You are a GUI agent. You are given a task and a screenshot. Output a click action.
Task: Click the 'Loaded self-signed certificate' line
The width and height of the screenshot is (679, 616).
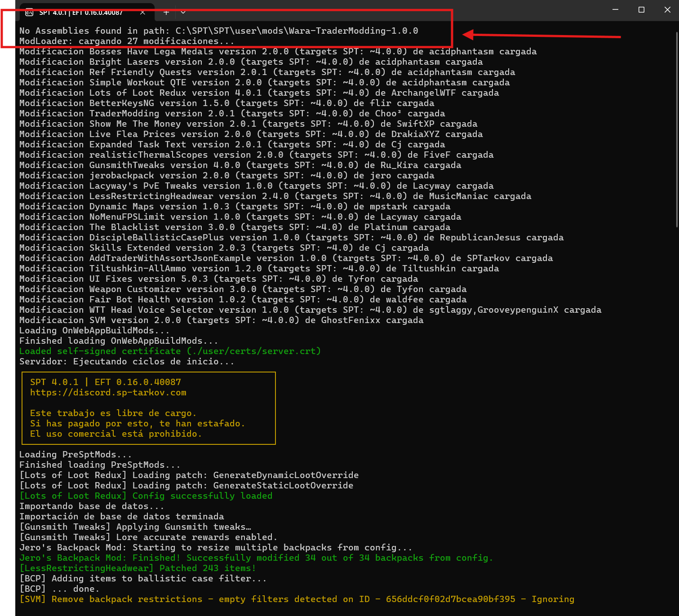(170, 351)
